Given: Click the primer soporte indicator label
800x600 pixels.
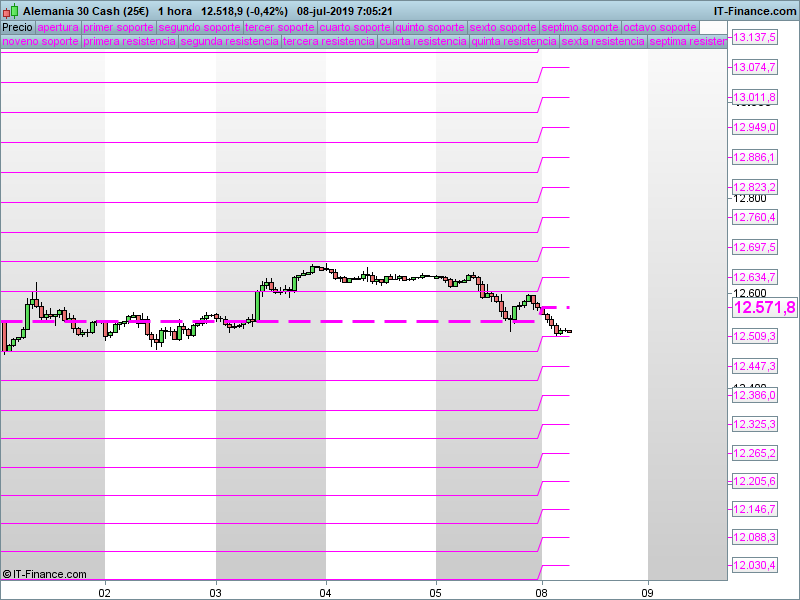Looking at the screenshot, I should click(119, 27).
